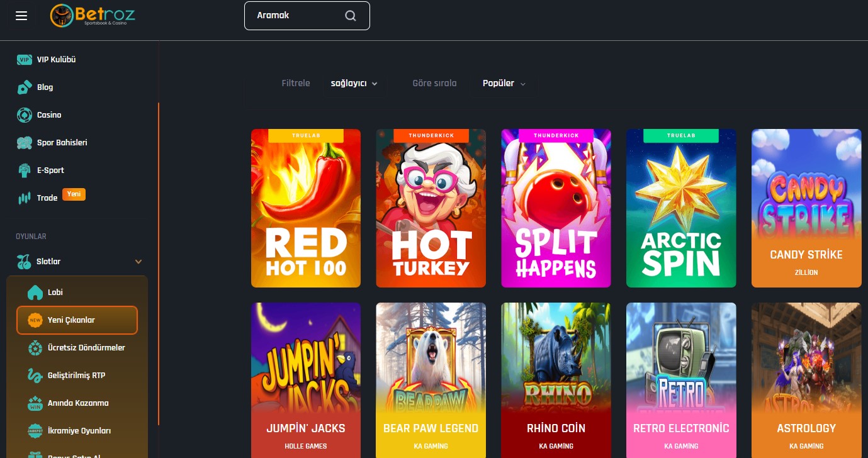The width and height of the screenshot is (868, 458).
Task: Select Geliştirilmiş RTP menu item
Action: [77, 376]
